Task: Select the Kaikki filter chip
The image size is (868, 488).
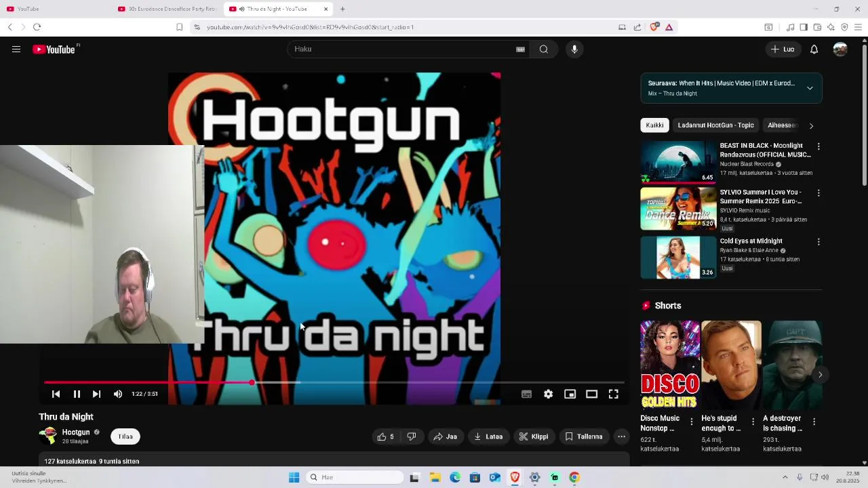Action: click(654, 125)
